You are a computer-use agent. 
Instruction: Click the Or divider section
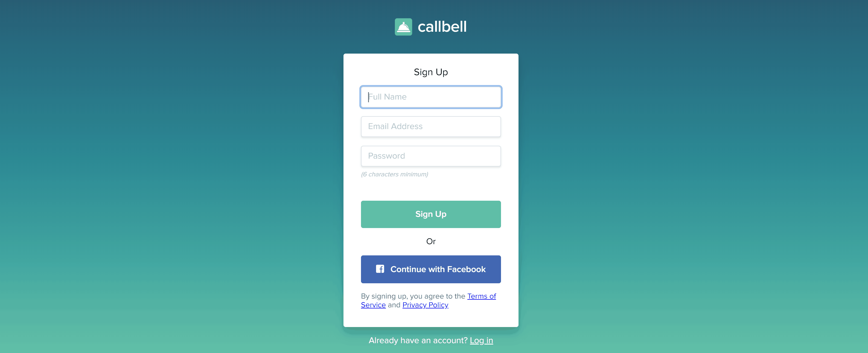click(x=431, y=241)
